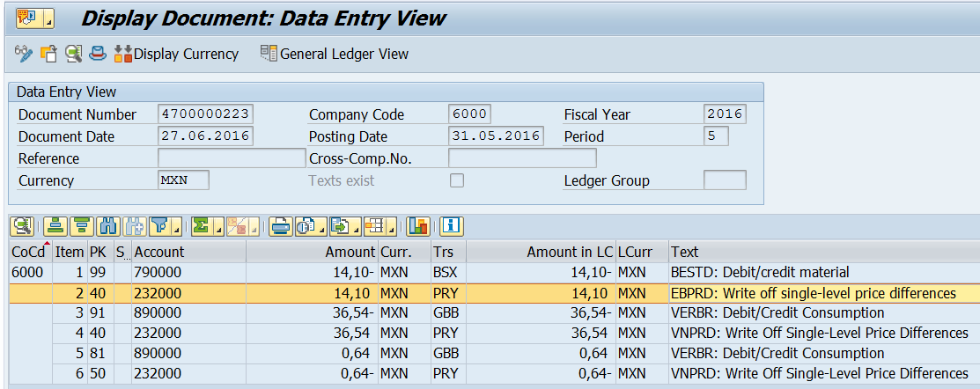This screenshot has height=389, width=980.
Task: Calculate total with the sigma icon
Action: pyautogui.click(x=201, y=225)
